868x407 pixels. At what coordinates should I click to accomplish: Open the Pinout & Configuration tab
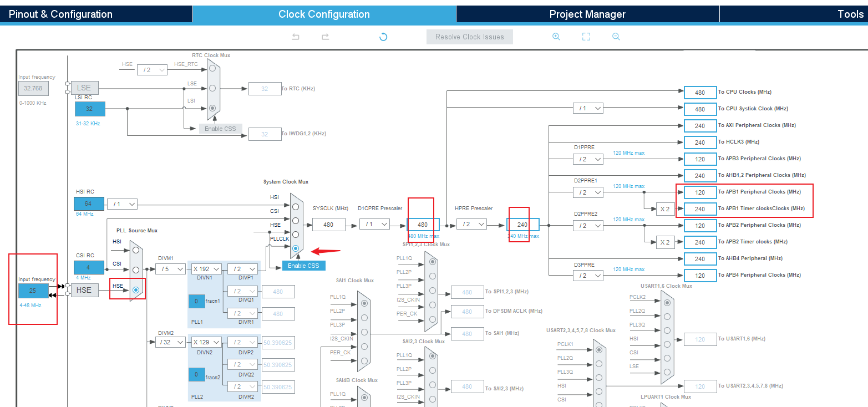pos(97,14)
